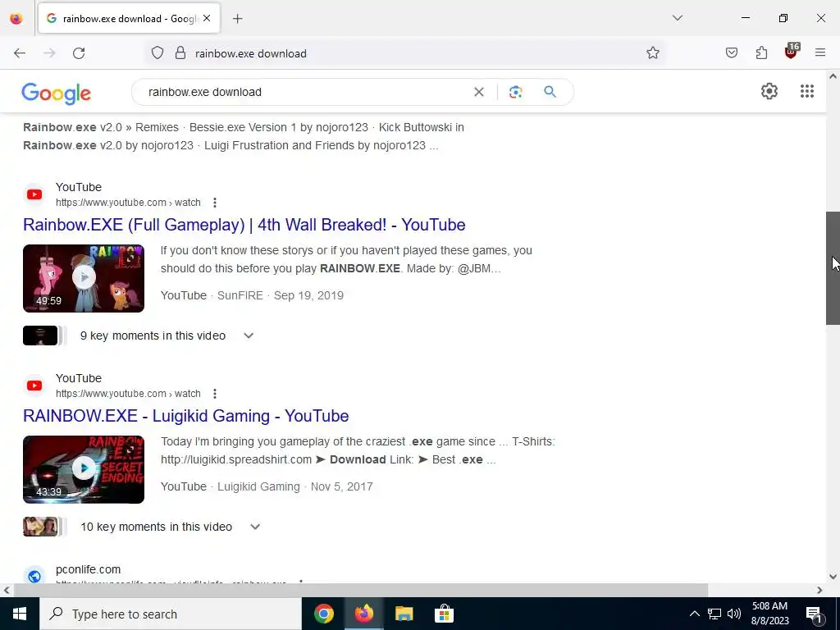Open a new browser tab

(x=238, y=19)
